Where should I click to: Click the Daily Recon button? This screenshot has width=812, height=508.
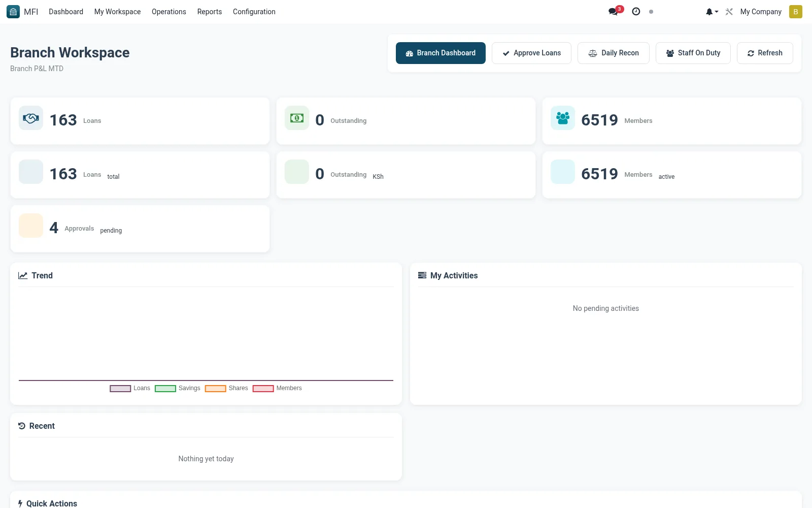pos(614,53)
